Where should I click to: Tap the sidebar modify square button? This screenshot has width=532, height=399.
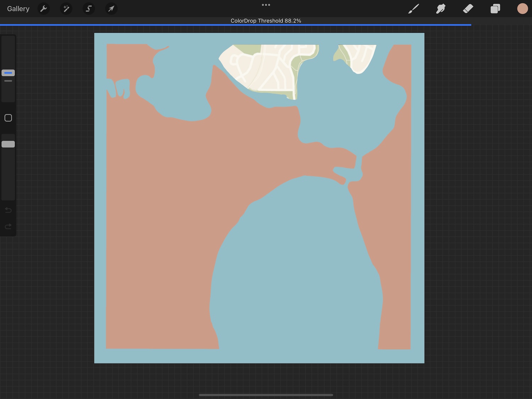point(8,117)
